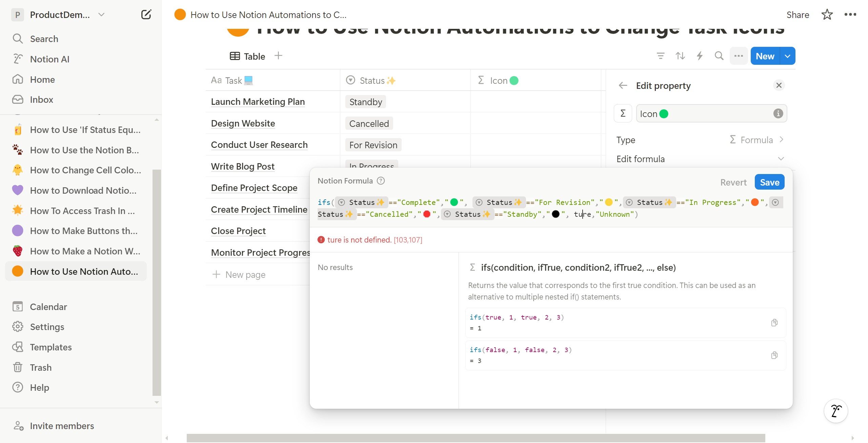Click the database search magnifier icon
The width and height of the screenshot is (868, 443).
(719, 56)
